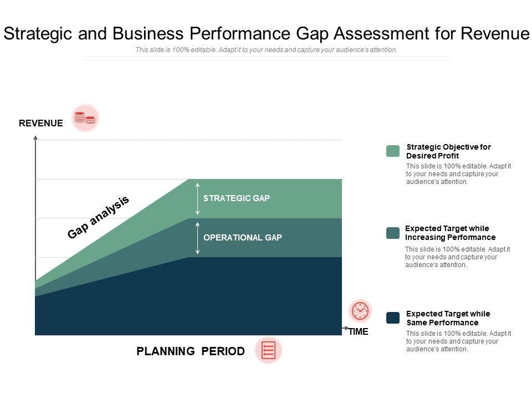Click the PLANNING PERIOD label
Image resolution: width=532 pixels, height=399 pixels.
(191, 351)
